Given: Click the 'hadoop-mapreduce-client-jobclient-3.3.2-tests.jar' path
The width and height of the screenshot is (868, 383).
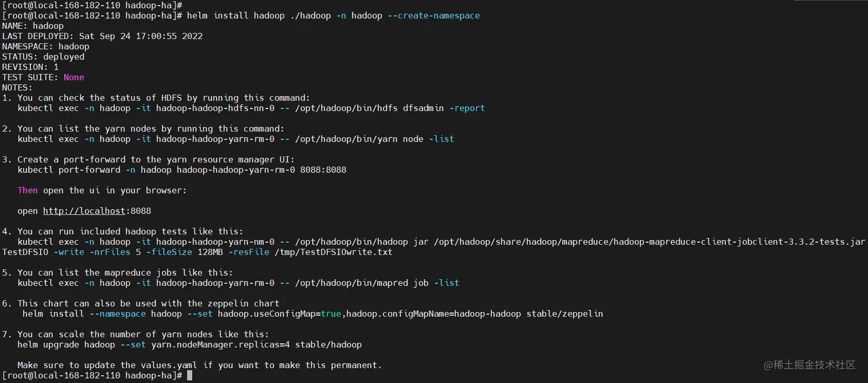Looking at the screenshot, I should pos(649,242).
